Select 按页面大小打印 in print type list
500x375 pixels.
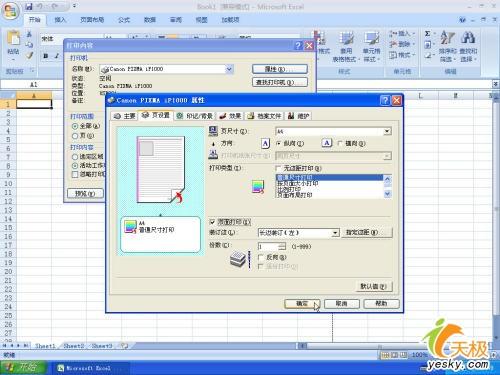click(297, 184)
